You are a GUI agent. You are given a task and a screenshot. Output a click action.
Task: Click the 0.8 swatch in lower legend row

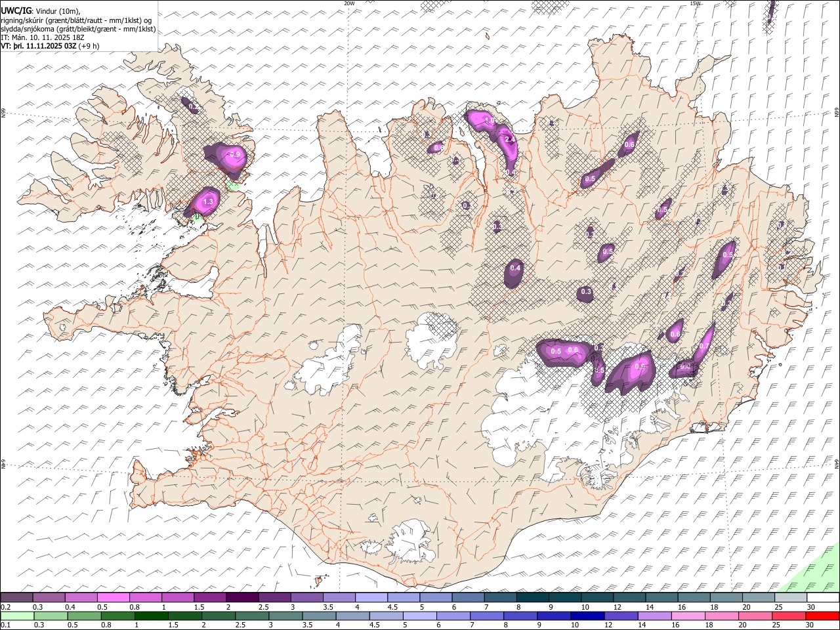(117, 616)
